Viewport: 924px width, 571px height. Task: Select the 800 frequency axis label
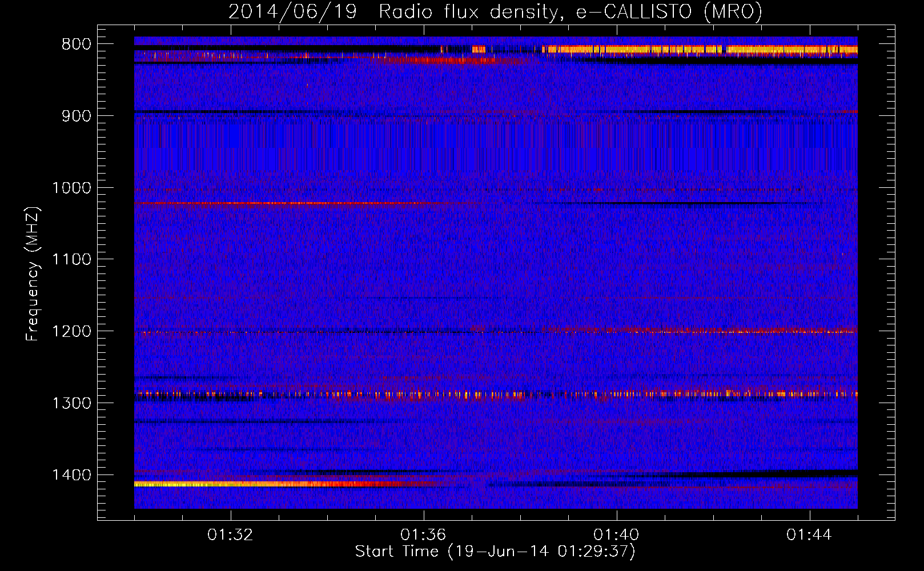point(76,45)
